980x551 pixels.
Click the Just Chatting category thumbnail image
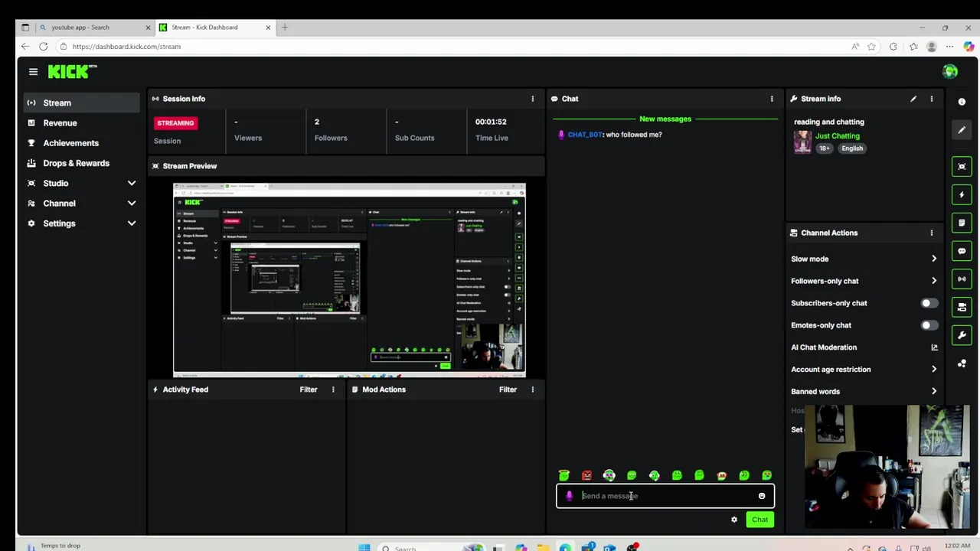point(802,142)
